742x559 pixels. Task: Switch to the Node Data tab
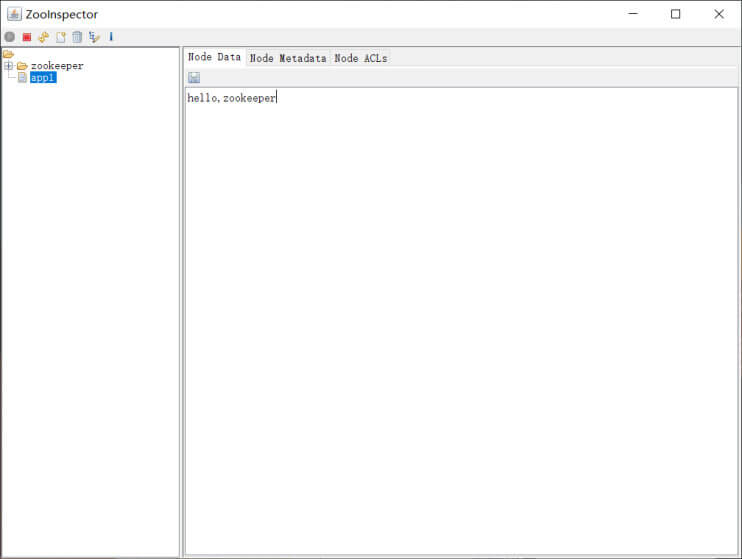(214, 57)
